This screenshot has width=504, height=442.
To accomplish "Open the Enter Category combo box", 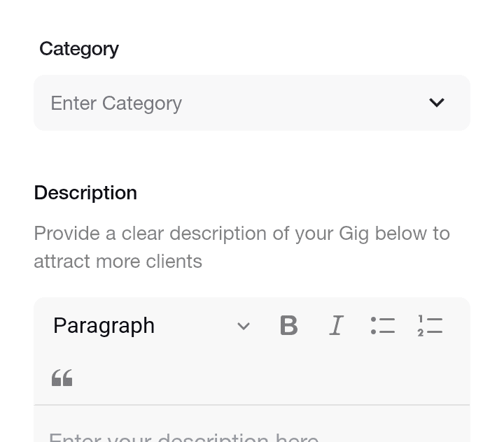I will 252,103.
